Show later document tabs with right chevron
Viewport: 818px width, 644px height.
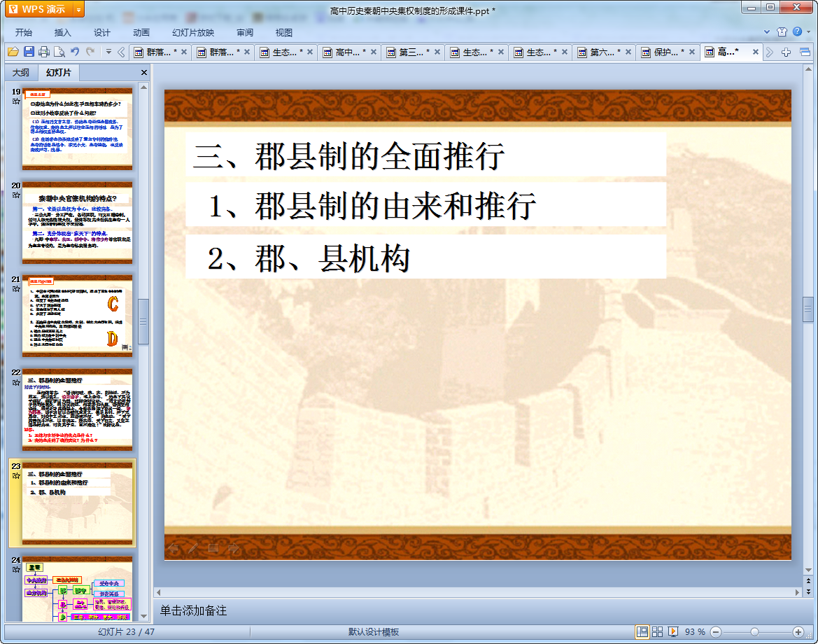point(770,52)
